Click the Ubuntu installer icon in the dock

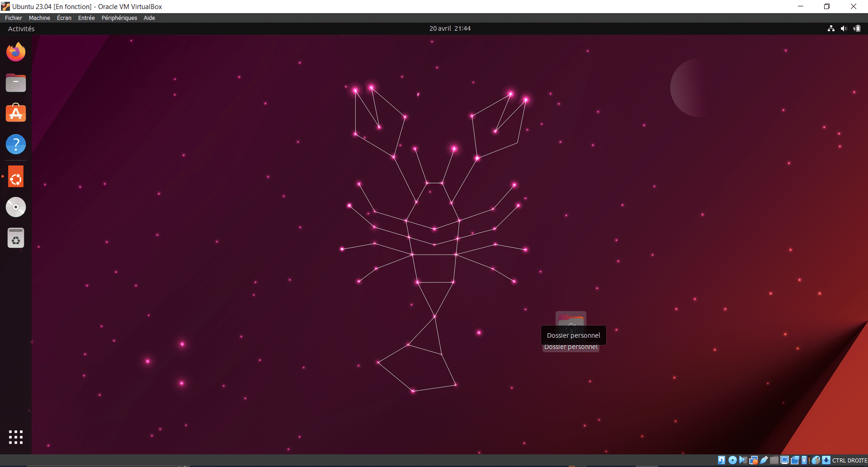point(16,177)
